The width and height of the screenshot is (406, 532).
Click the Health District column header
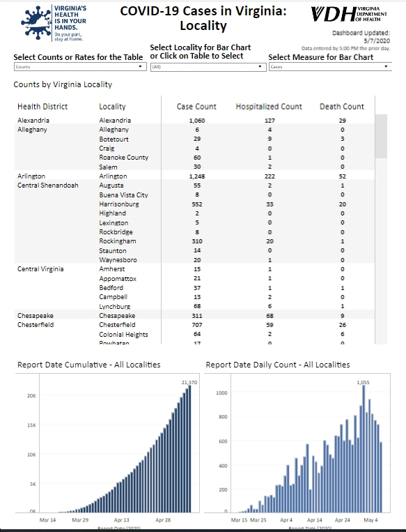pos(42,107)
